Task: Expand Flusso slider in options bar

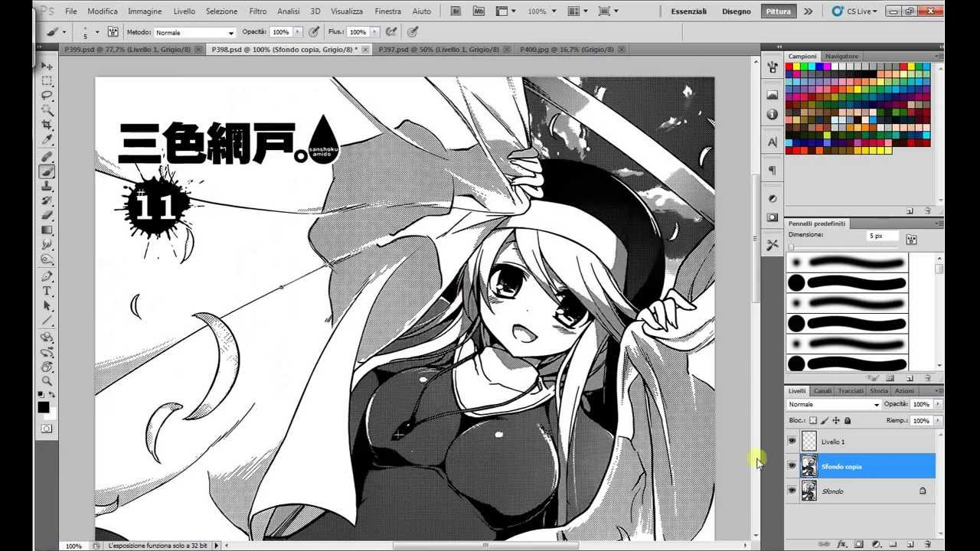Action: pyautogui.click(x=374, y=33)
